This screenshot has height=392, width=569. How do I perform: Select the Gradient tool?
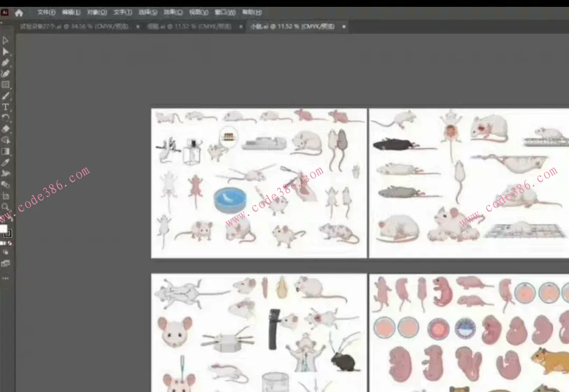pos(5,151)
